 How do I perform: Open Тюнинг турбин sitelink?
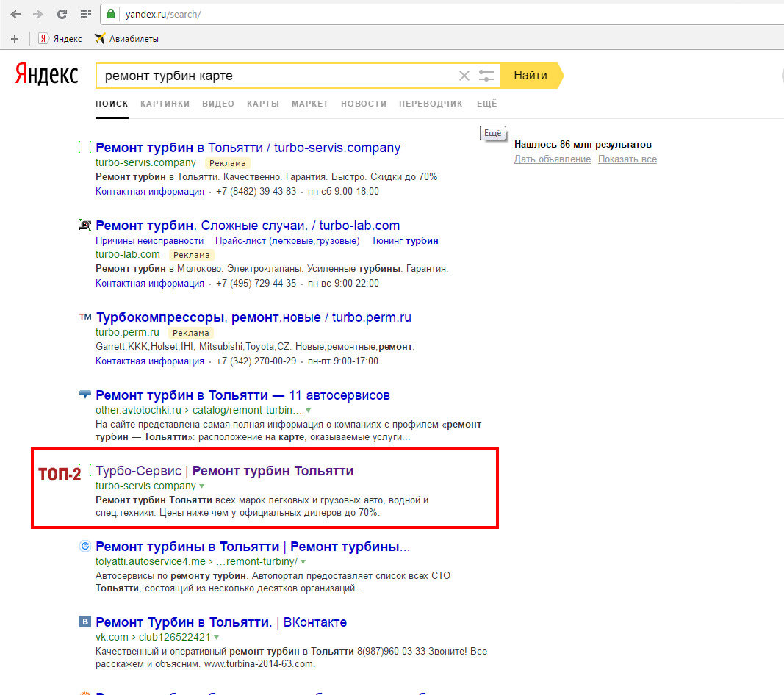405,240
